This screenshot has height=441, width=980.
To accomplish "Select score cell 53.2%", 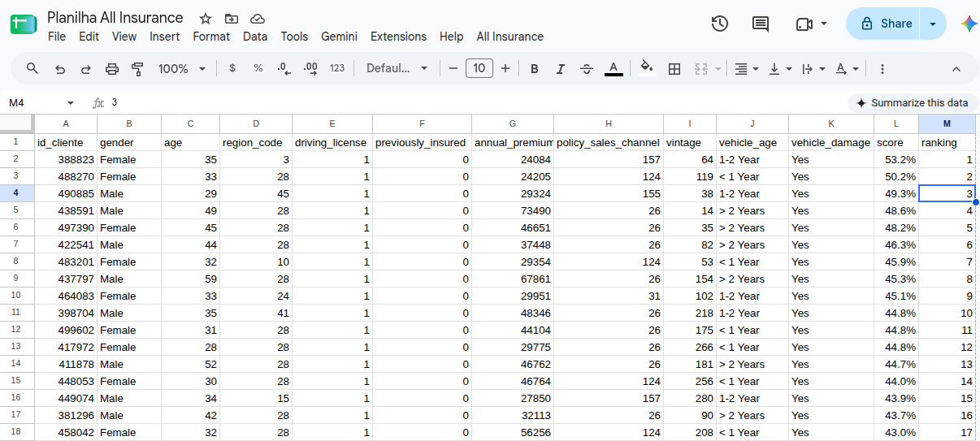I will [x=896, y=159].
